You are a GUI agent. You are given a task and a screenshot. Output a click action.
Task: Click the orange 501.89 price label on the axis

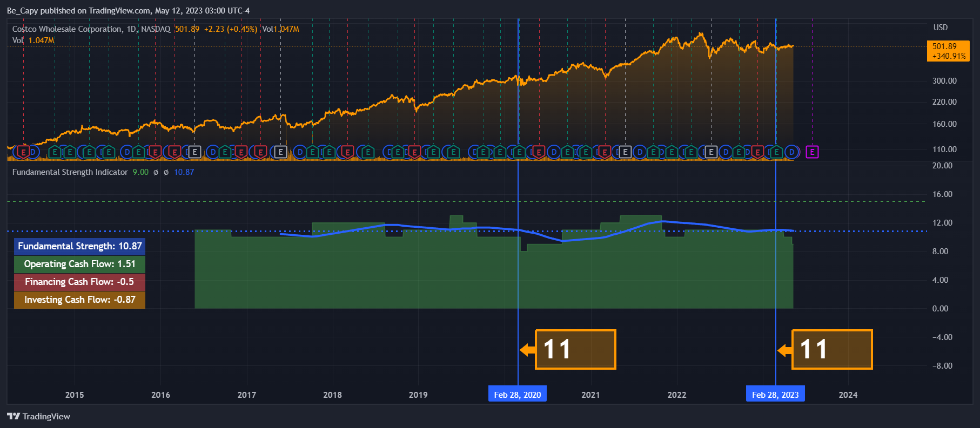944,46
